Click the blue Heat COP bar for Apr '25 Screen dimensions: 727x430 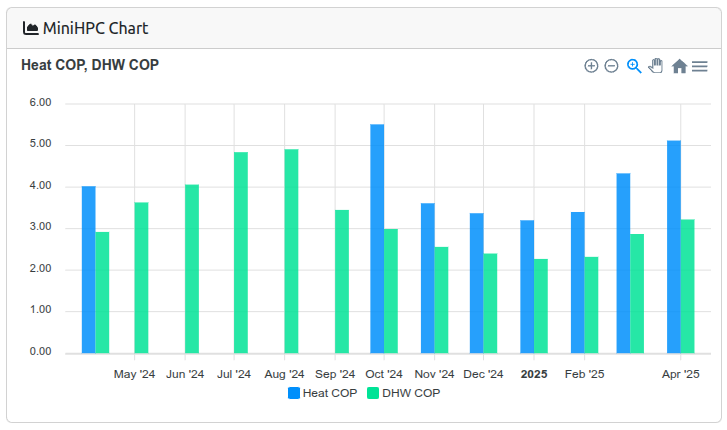[x=674, y=246]
